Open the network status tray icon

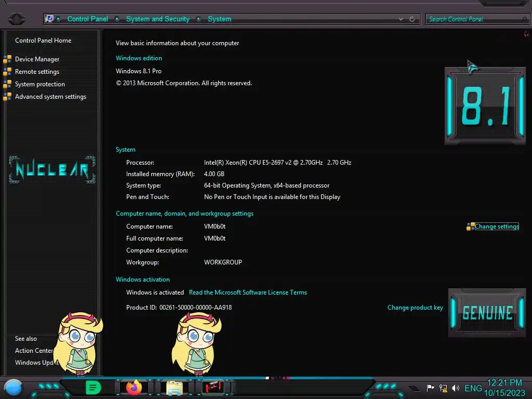443,388
